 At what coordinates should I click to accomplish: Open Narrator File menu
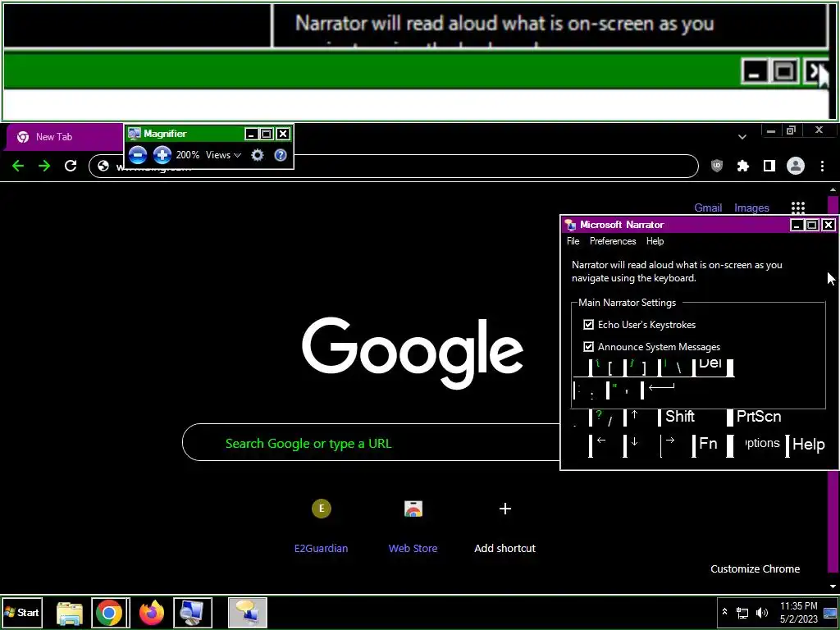pyautogui.click(x=573, y=241)
